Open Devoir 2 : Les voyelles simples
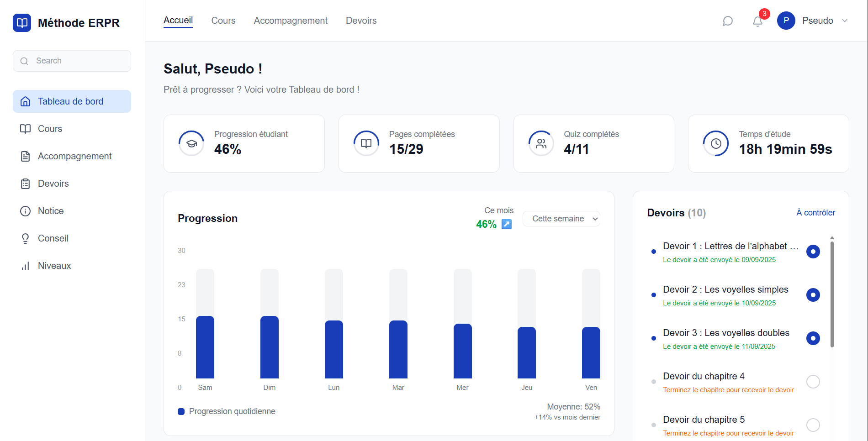The height and width of the screenshot is (441, 868). click(x=725, y=289)
